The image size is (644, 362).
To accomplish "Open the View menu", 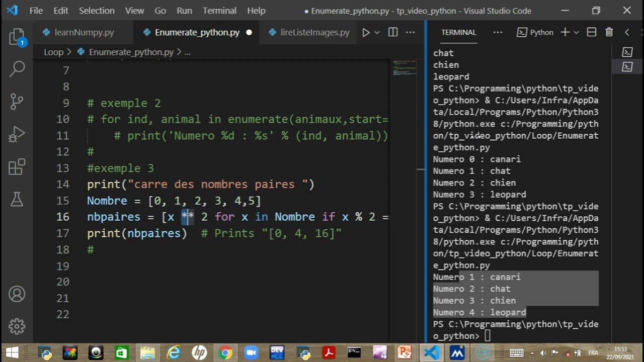I will (x=134, y=11).
